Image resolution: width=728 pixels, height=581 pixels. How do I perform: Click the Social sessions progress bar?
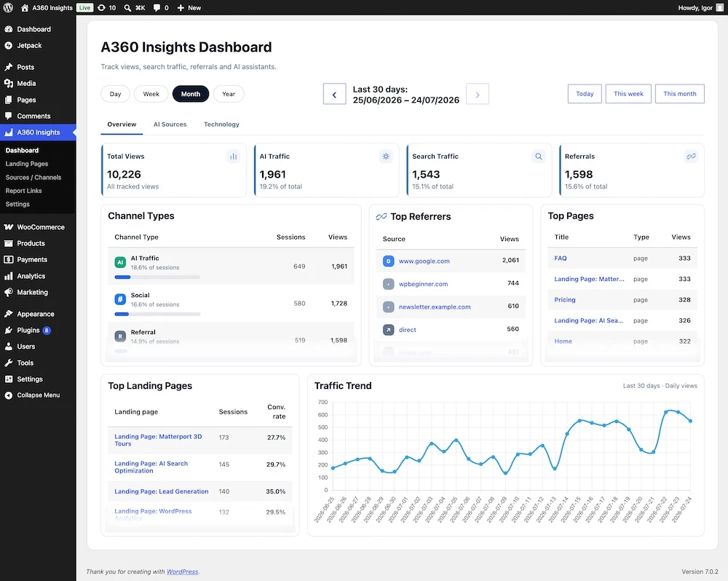click(x=157, y=315)
